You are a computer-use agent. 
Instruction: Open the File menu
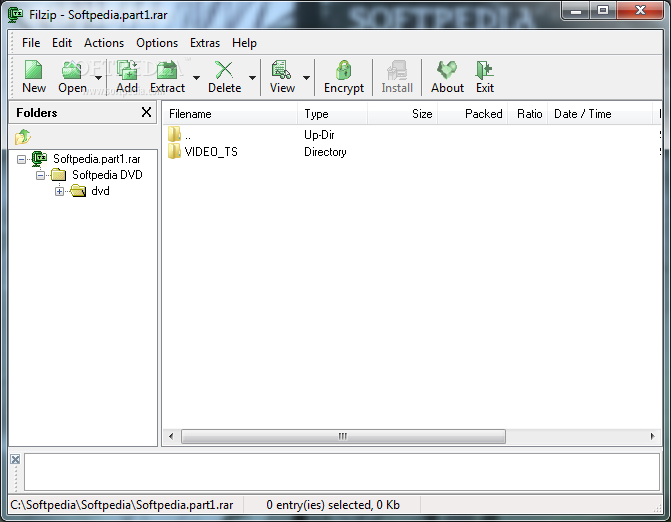[31, 43]
